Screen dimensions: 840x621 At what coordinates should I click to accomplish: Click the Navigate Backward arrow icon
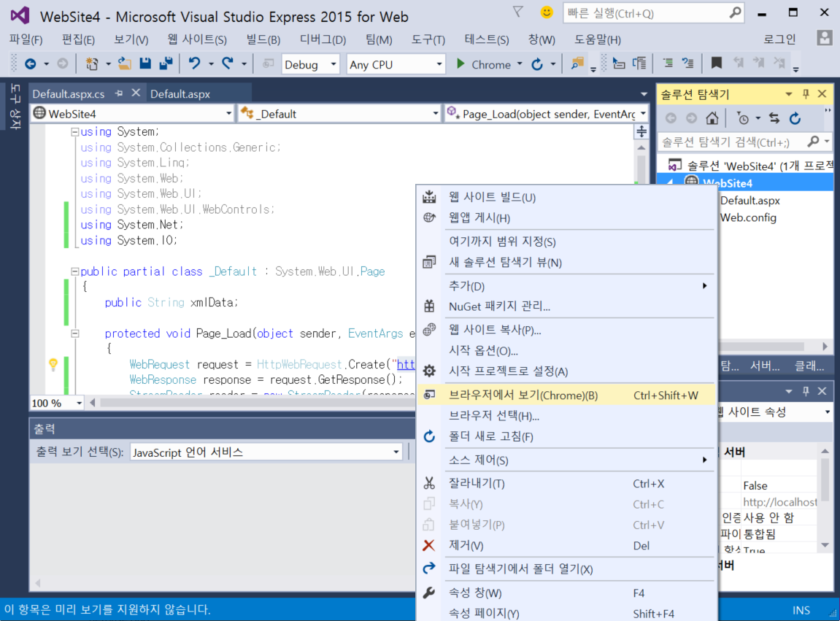30,64
